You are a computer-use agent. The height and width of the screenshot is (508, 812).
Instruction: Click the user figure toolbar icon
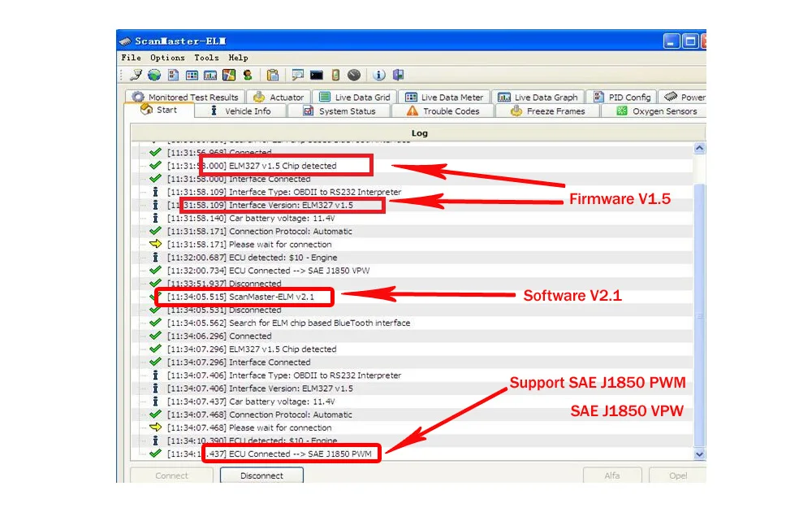coord(248,75)
